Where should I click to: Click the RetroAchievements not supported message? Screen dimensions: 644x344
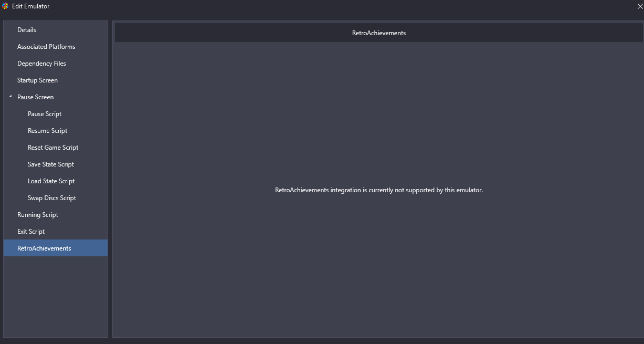point(378,190)
